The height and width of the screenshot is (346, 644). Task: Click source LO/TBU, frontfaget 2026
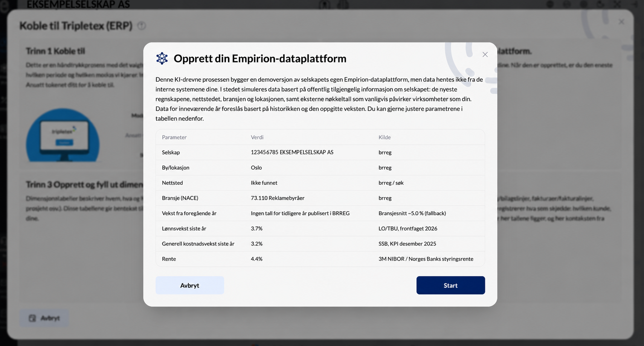click(408, 229)
